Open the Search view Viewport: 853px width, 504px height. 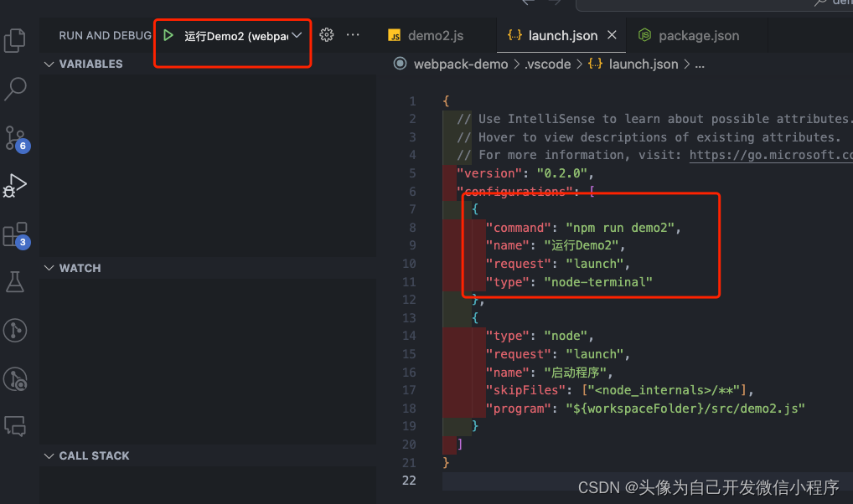coord(15,89)
